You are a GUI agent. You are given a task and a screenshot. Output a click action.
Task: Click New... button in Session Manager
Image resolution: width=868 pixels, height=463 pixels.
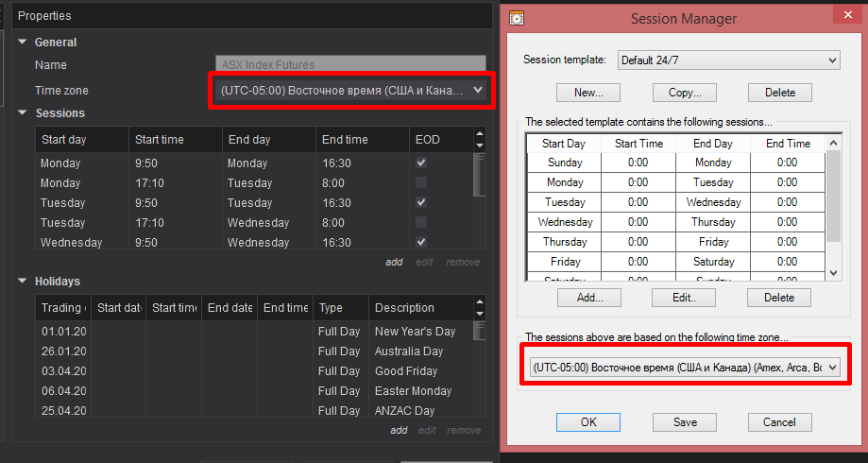point(588,93)
